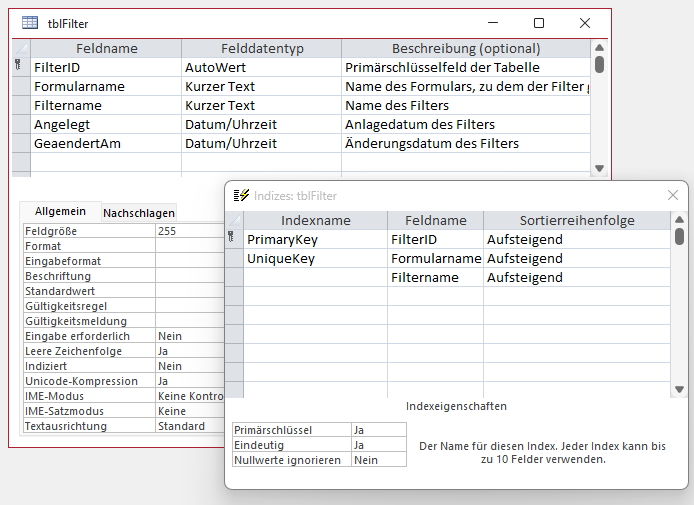Close the Indizes: tblFilter dialog
This screenshot has width=694, height=505.
(673, 195)
